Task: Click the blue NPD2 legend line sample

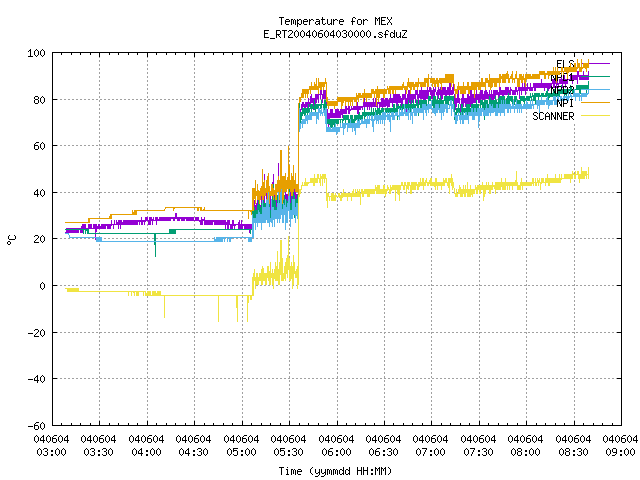Action: (596, 90)
